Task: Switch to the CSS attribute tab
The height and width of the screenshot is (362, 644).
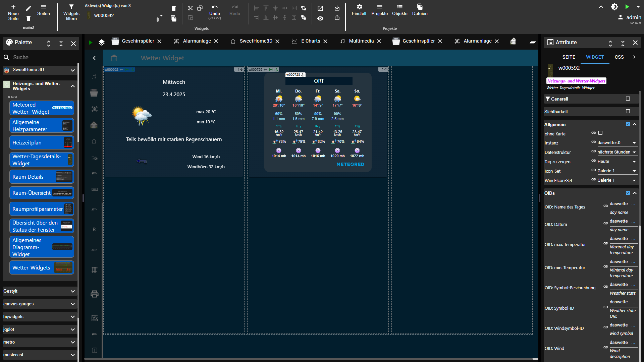Action: (619, 57)
